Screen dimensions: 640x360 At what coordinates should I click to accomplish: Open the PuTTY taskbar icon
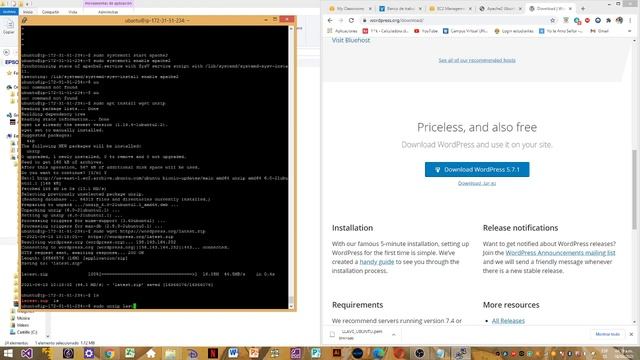(462, 353)
